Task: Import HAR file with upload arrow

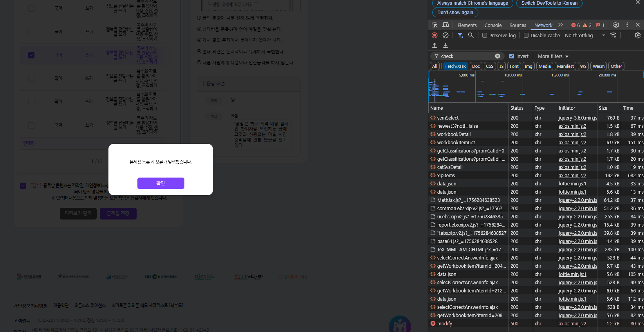Action: tap(435, 45)
